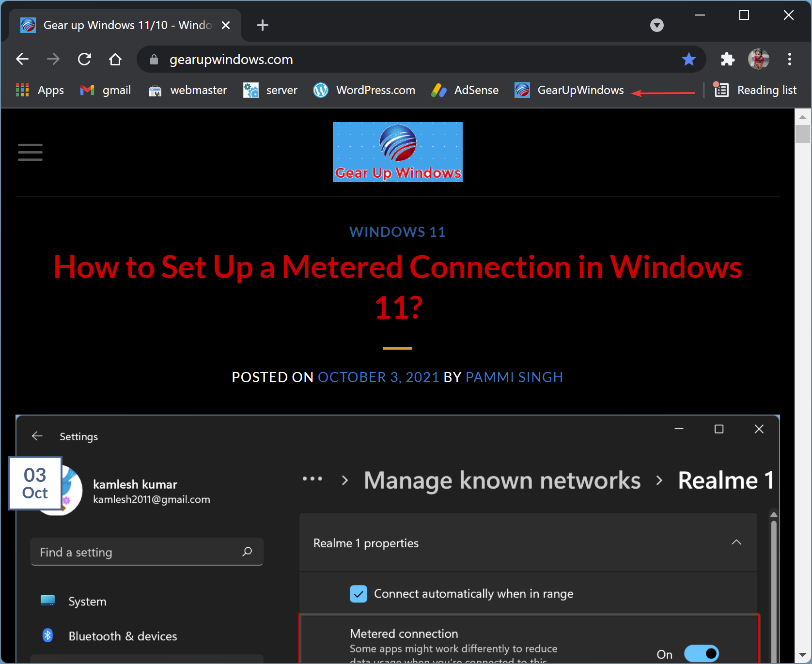Click the Realme 1 breadcrumb title

point(726,480)
